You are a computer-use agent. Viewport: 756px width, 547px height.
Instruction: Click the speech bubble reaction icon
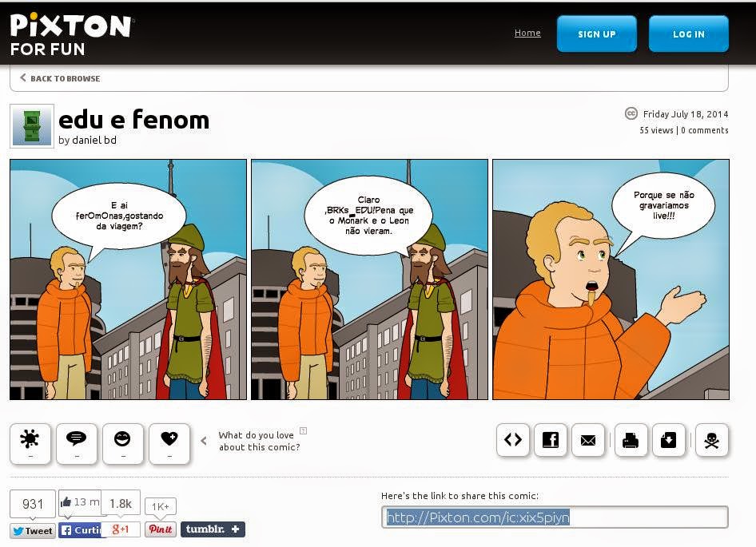click(x=76, y=444)
